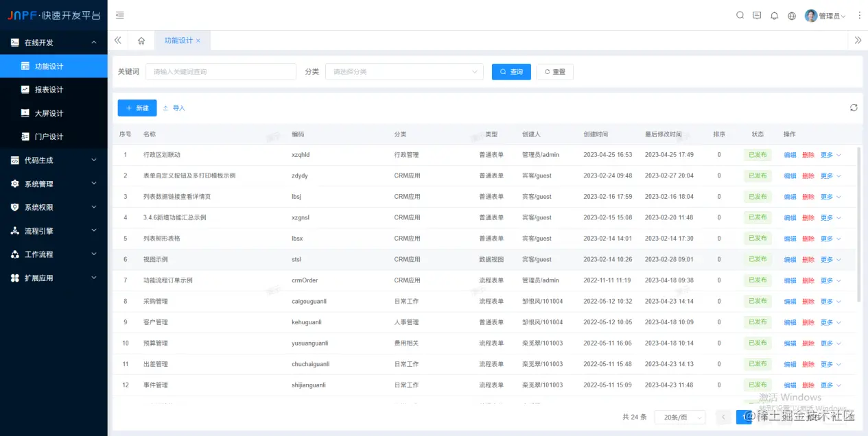Click the 代码生成 sidebar icon
Image resolution: width=868 pixels, height=436 pixels.
coord(15,160)
